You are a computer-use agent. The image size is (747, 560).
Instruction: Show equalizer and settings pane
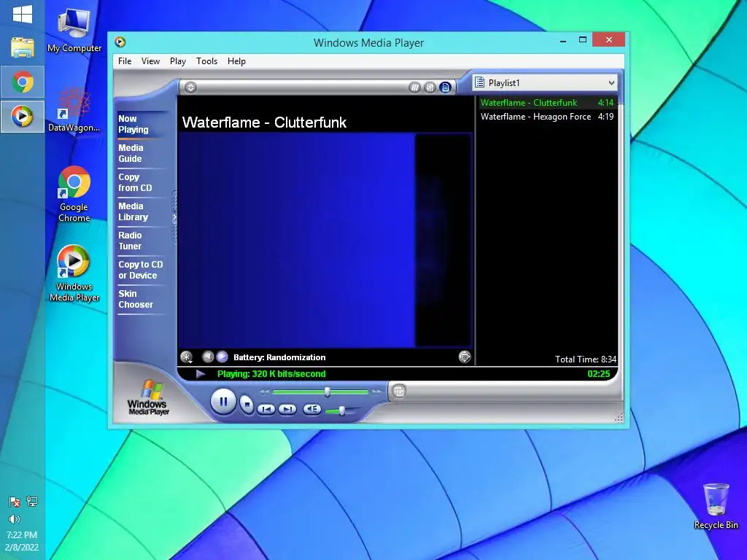(x=430, y=87)
